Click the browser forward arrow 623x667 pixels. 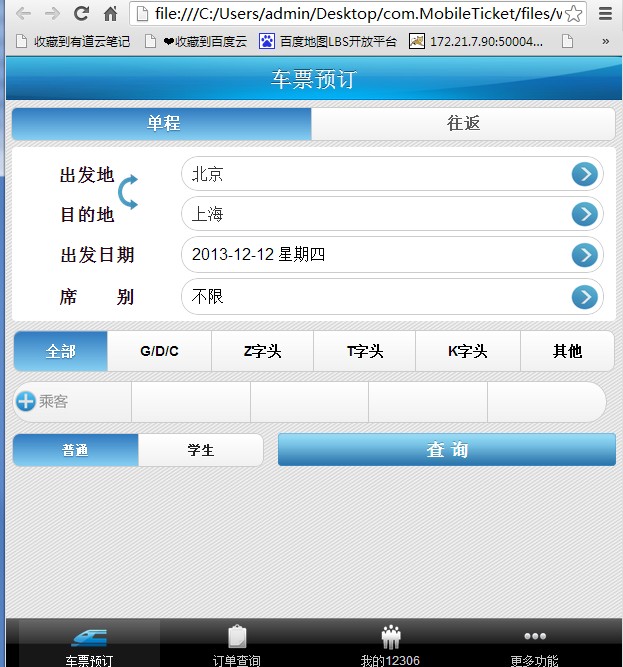[x=52, y=14]
